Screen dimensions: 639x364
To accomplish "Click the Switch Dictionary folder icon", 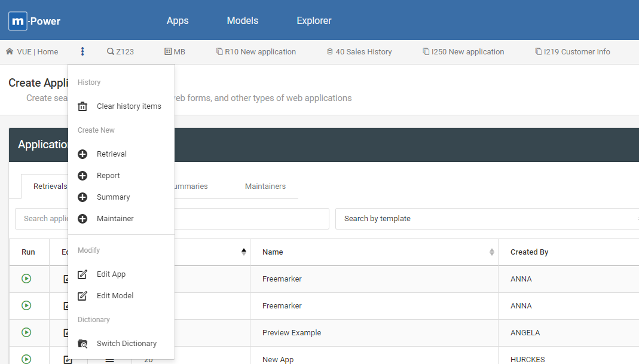I will coord(83,344).
